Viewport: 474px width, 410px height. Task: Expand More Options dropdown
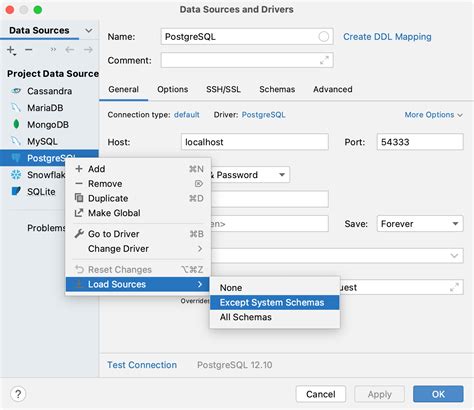[x=433, y=115]
